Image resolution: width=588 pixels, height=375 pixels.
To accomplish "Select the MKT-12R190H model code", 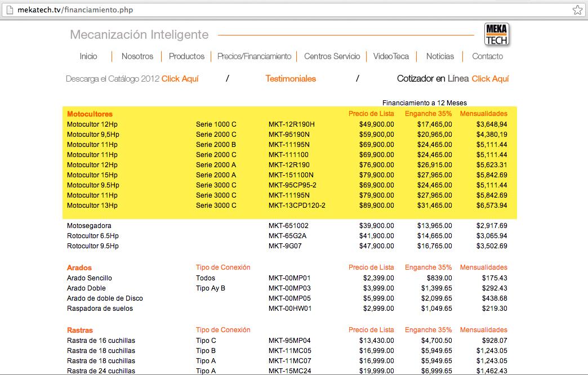I will tap(291, 124).
